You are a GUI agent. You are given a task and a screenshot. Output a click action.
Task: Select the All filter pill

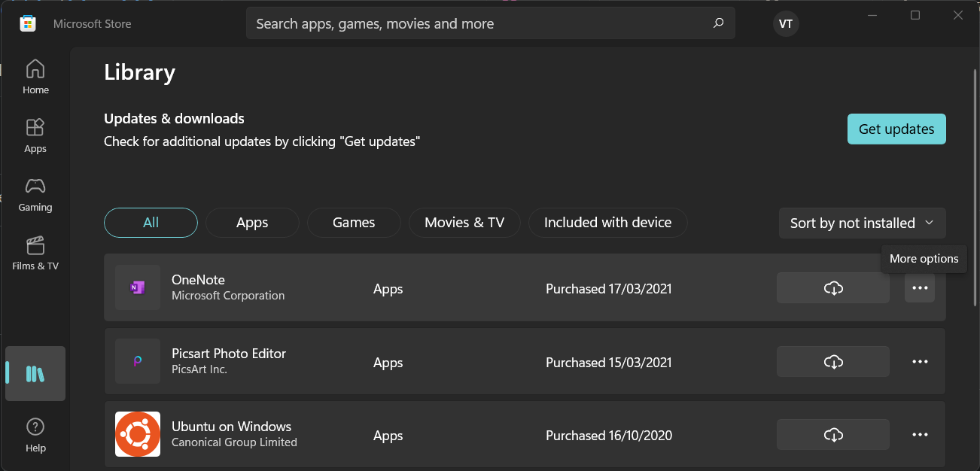point(150,222)
